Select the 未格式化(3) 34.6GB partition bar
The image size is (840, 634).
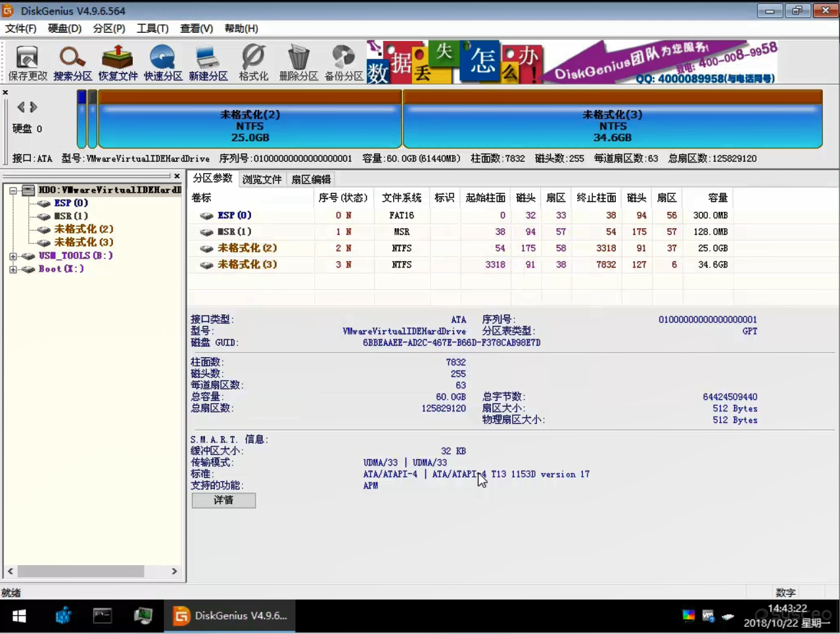[x=613, y=119]
